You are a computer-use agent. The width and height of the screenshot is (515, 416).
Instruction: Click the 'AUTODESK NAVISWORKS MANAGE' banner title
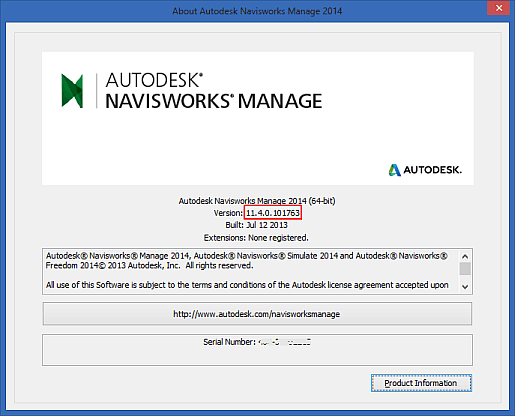point(214,91)
